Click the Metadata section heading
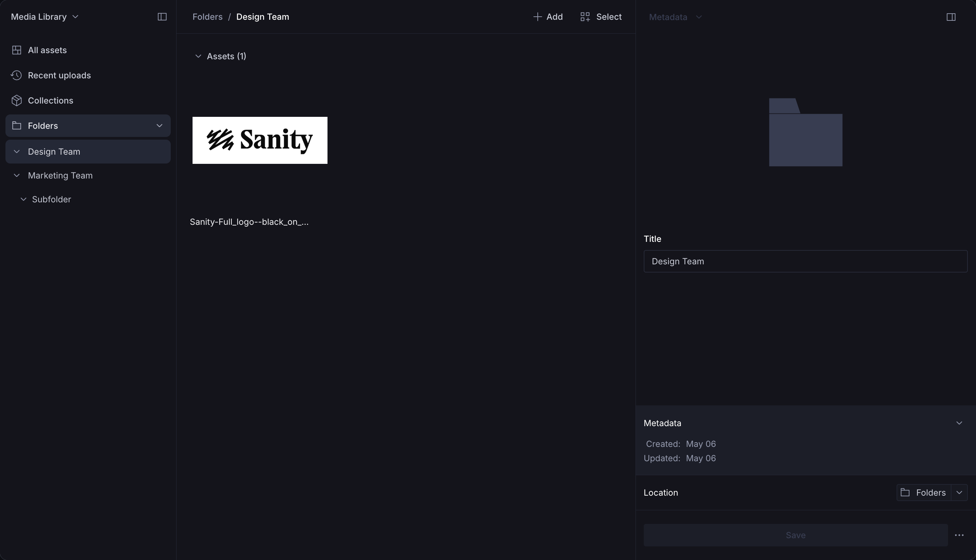This screenshot has height=560, width=976. [662, 423]
